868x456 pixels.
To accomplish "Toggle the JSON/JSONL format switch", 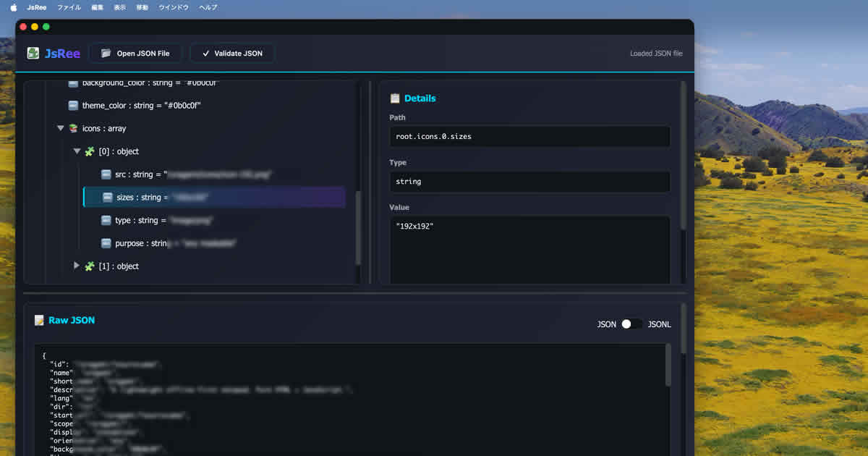I will [631, 324].
